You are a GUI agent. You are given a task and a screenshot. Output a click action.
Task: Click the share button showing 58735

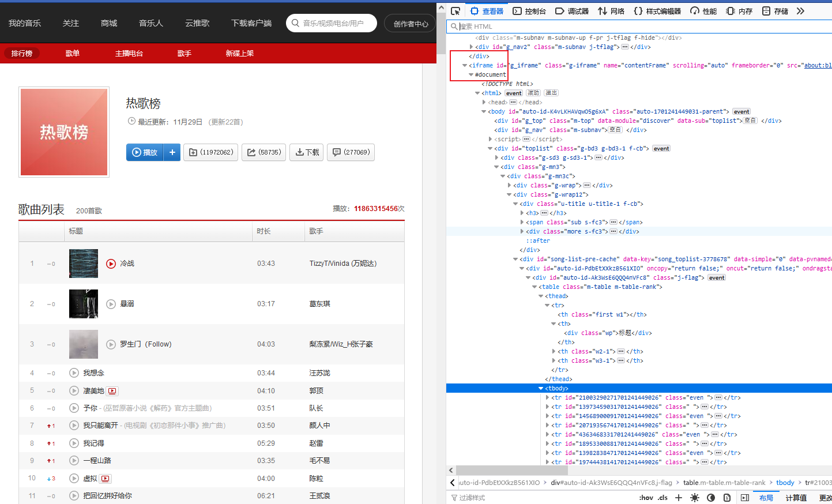264,152
